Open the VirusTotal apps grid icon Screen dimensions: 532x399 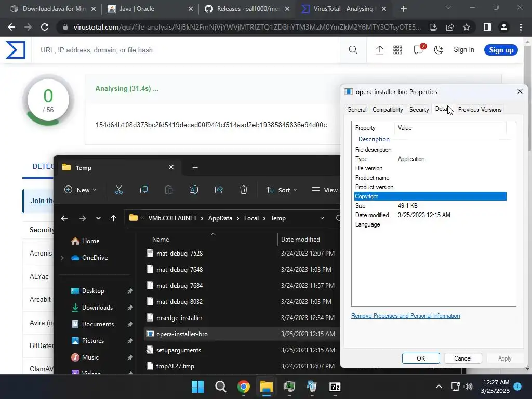pos(397,50)
